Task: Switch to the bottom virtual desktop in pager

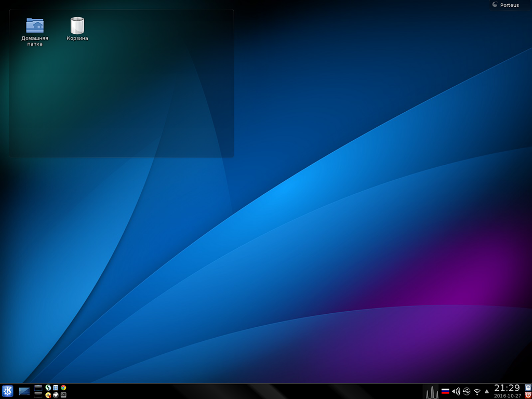Action: (38, 395)
